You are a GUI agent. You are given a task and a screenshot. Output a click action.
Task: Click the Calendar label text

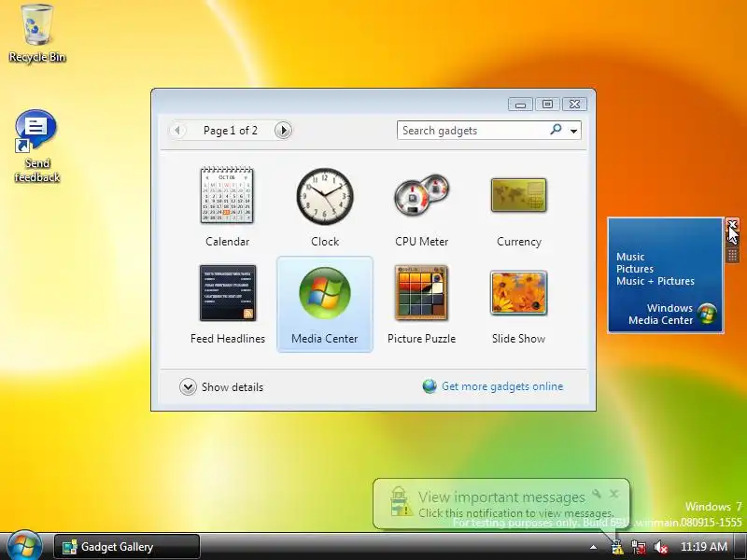click(227, 242)
